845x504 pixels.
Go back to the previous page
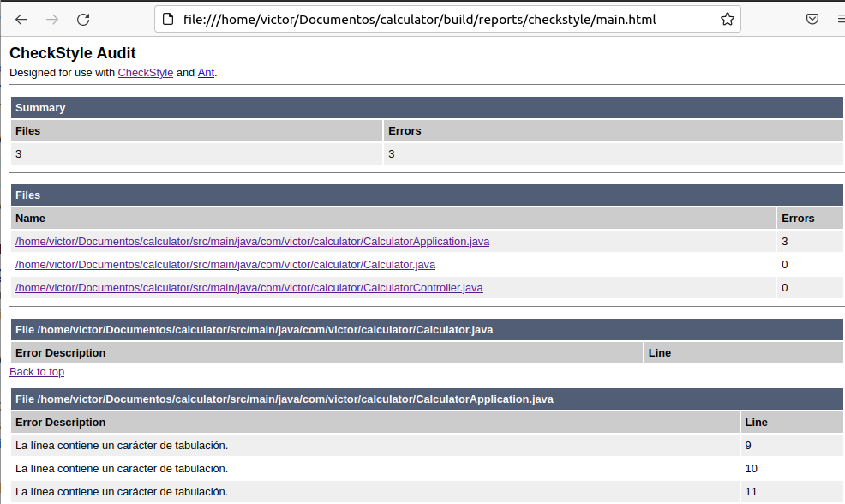point(21,19)
